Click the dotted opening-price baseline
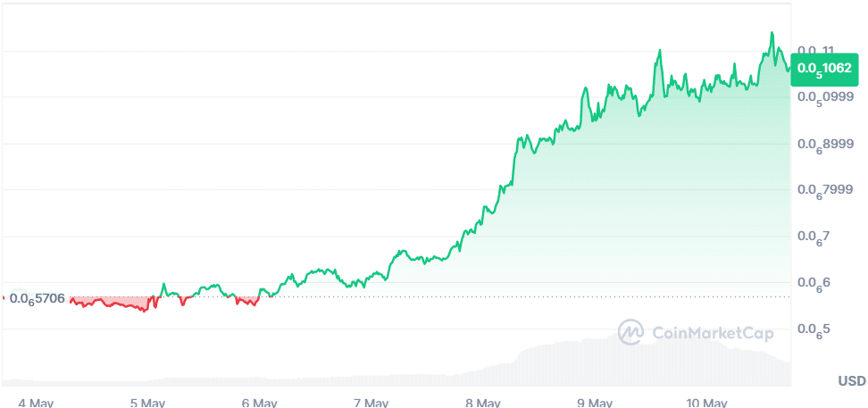 [536, 297]
